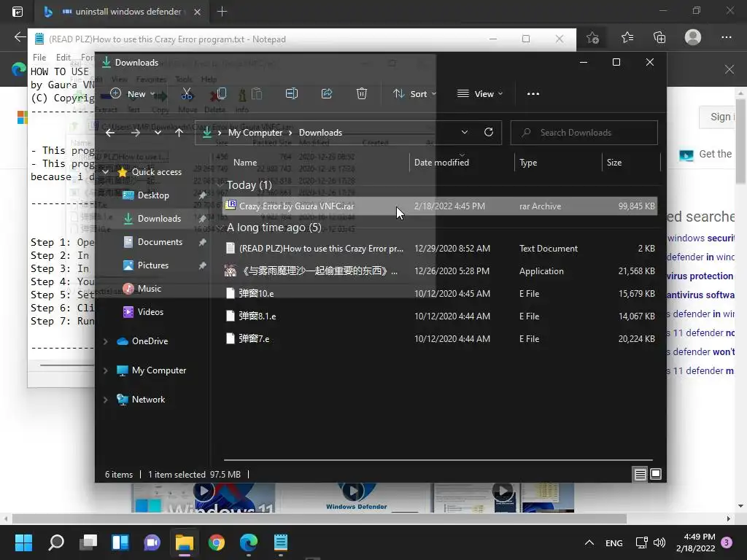Open Widgets from the taskbar
This screenshot has height=560, width=747.
120,542
